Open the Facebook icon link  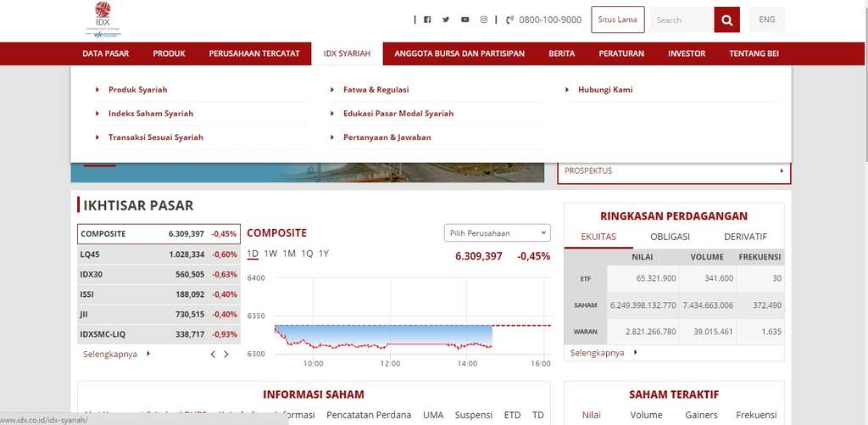coord(427,20)
